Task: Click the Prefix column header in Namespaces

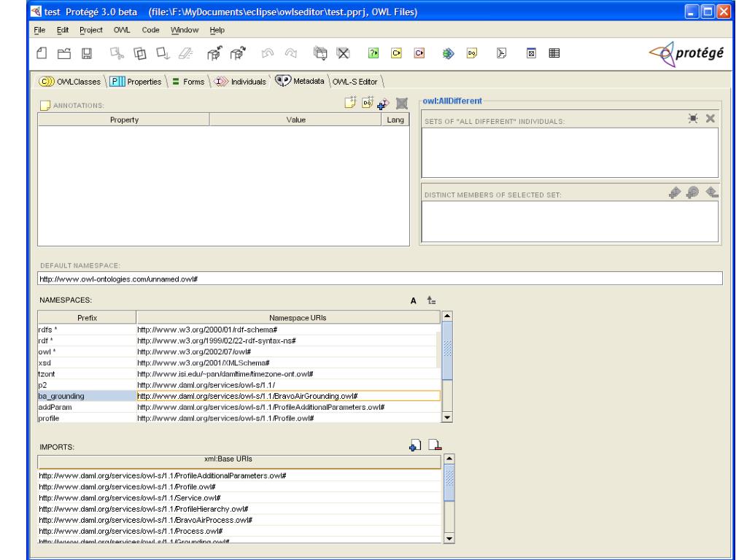Action: pos(88,318)
